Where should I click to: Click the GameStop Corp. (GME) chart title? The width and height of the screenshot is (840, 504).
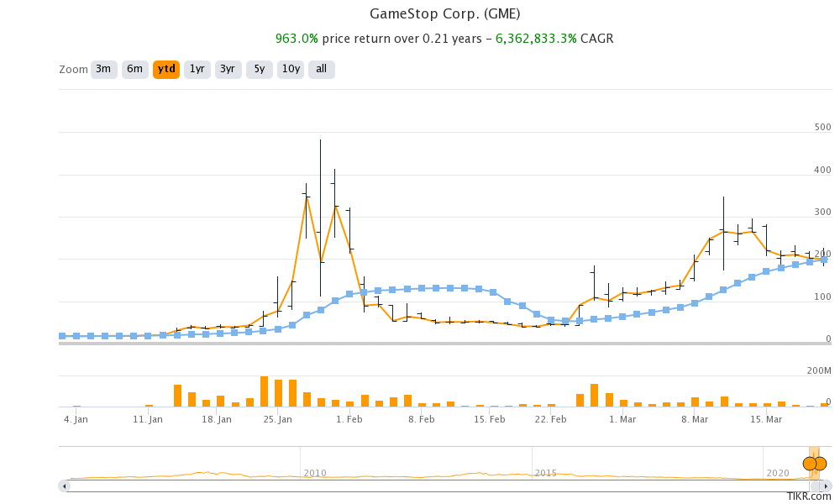[x=445, y=14]
